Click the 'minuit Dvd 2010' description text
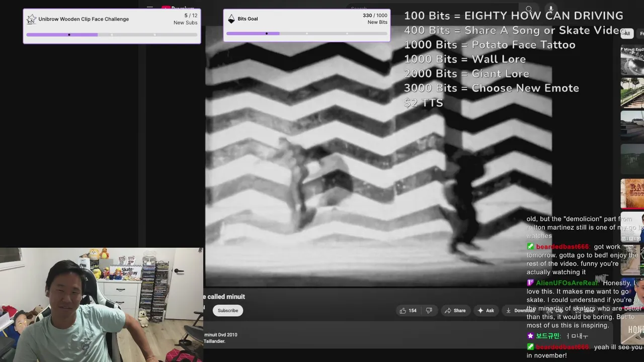The height and width of the screenshot is (362, 644). [x=220, y=335]
